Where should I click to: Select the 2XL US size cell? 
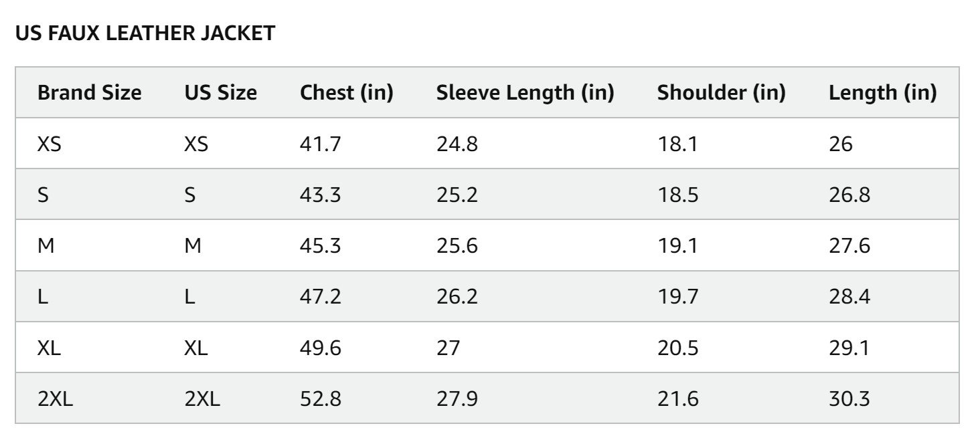(x=201, y=399)
